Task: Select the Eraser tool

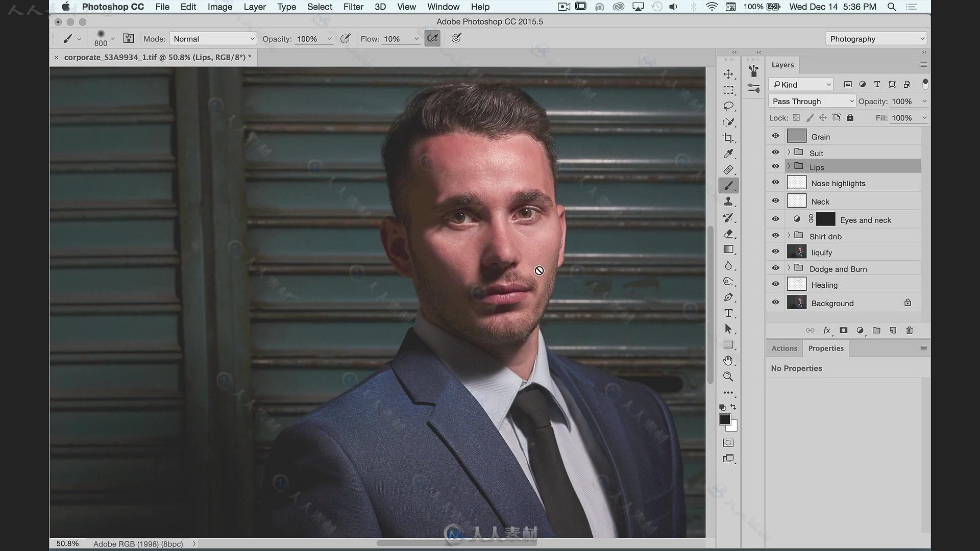Action: [728, 234]
